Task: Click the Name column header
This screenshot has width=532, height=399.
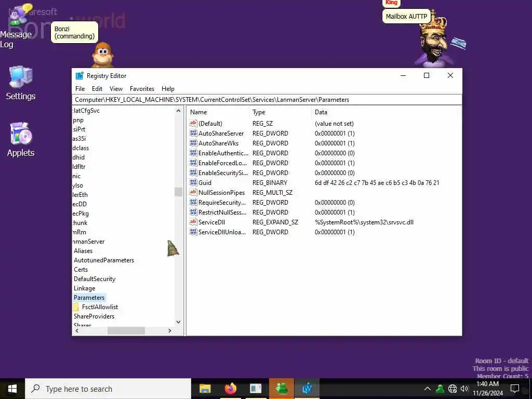Action: [218, 112]
